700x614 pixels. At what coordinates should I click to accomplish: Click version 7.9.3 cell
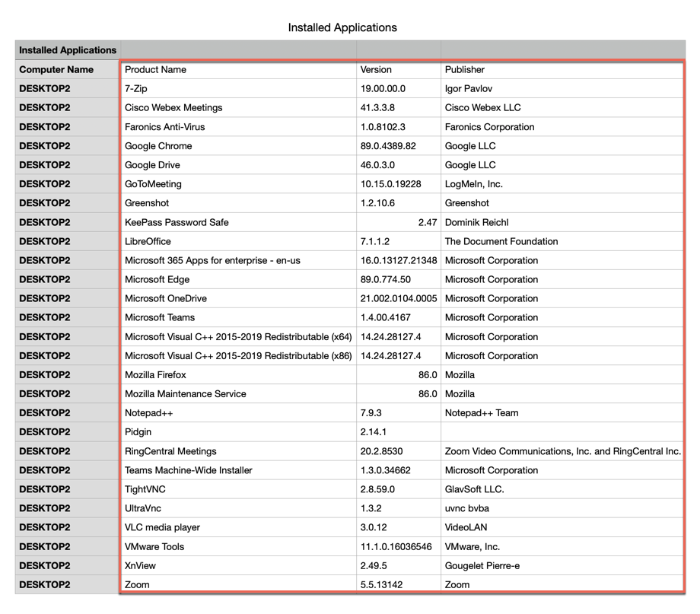(399, 413)
